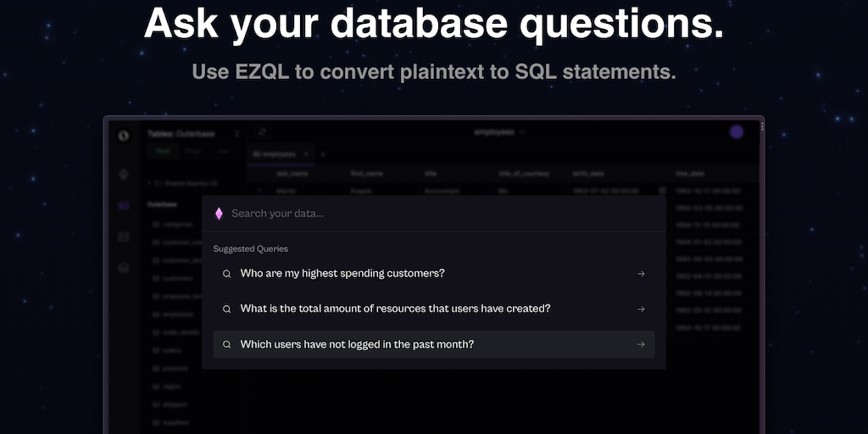This screenshot has width=868, height=434.
Task: Open the three-dot menu beside Tables: Outerbase
Action: coord(236,133)
